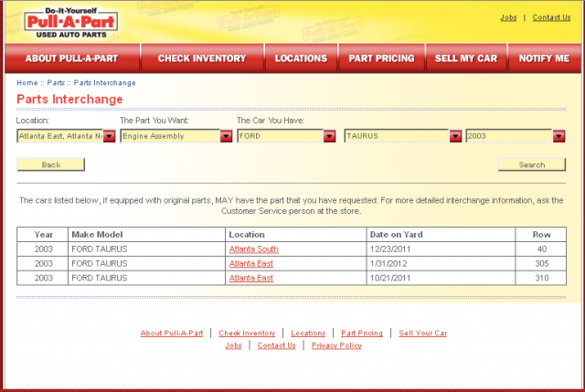Select row number cell 310
Viewport: 585px width, 392px height.
click(542, 278)
